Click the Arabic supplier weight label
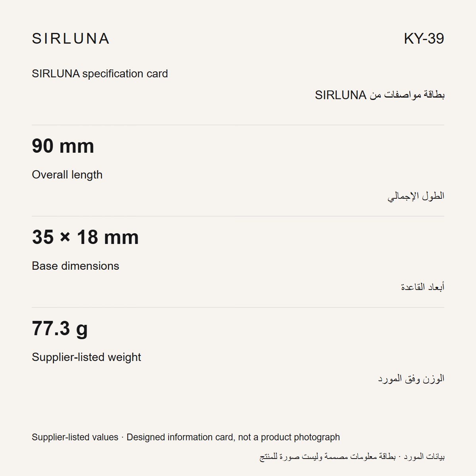The width and height of the screenshot is (476, 476). [411, 378]
